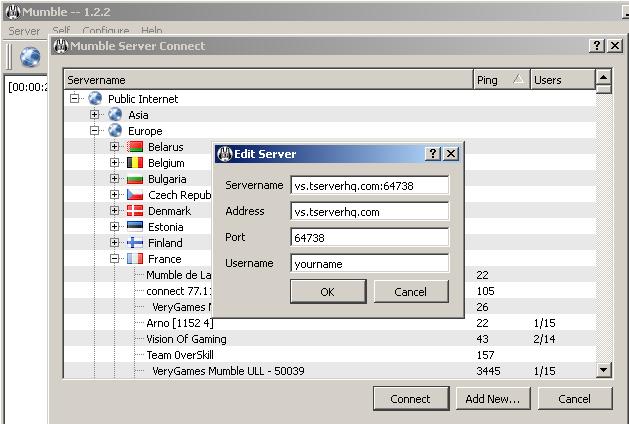
Task: Expand the Belgium server list
Action: click(x=115, y=162)
